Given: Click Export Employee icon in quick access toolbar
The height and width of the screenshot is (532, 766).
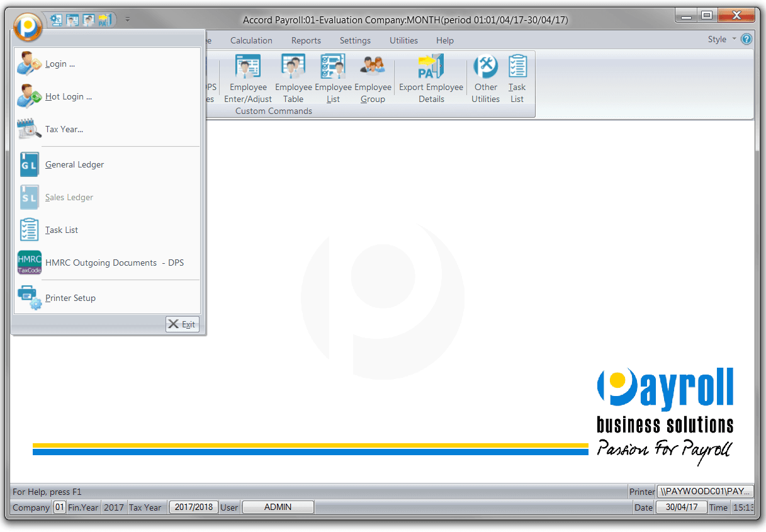Looking at the screenshot, I should [x=105, y=20].
